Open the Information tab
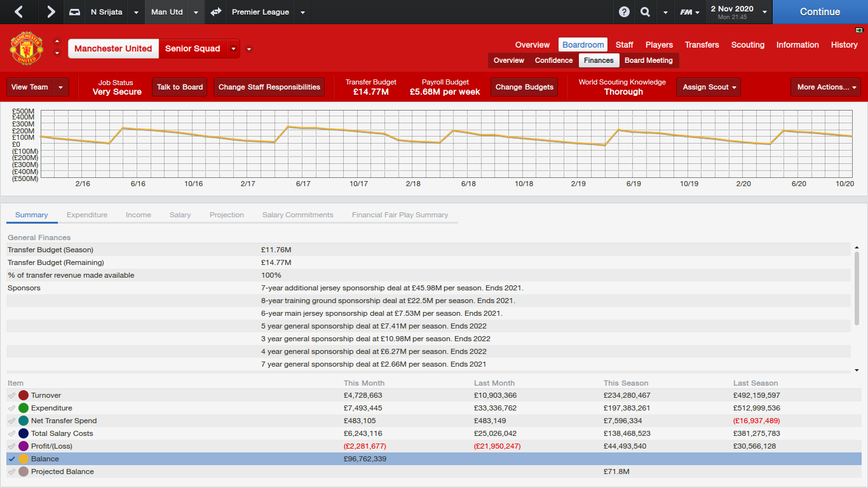This screenshot has width=868, height=488. coord(797,44)
